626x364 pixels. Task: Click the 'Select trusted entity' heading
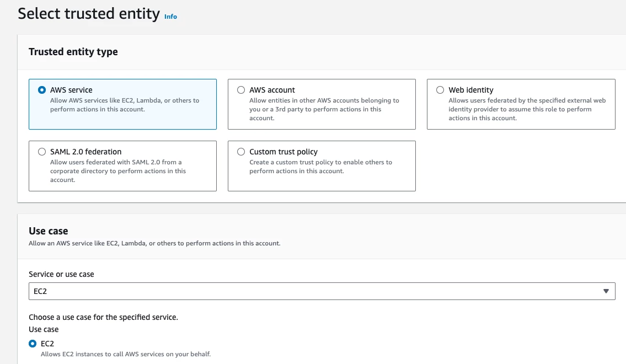[89, 14]
